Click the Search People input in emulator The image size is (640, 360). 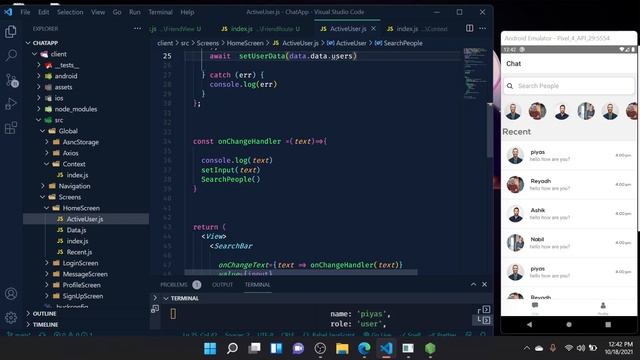(569, 86)
